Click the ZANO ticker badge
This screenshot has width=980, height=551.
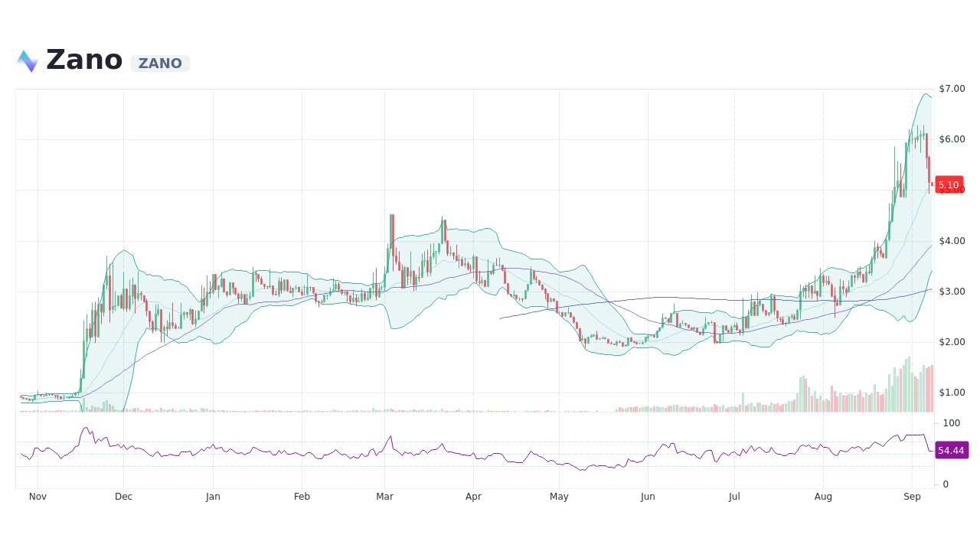click(x=160, y=64)
